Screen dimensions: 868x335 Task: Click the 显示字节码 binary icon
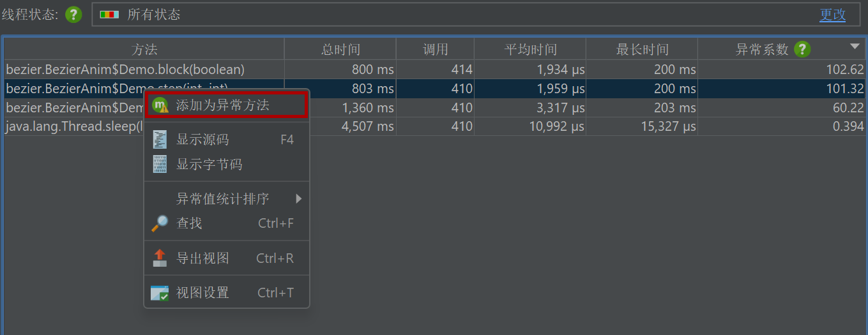[x=160, y=165]
